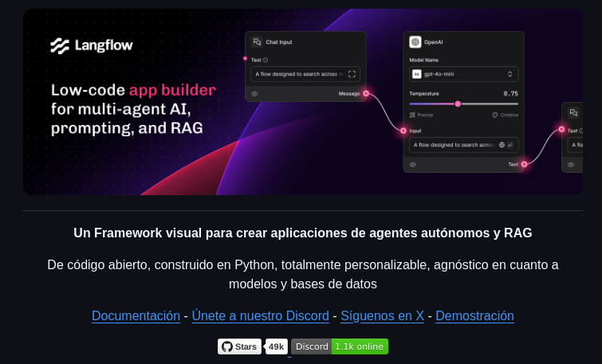Click the Model Name label

pos(424,60)
